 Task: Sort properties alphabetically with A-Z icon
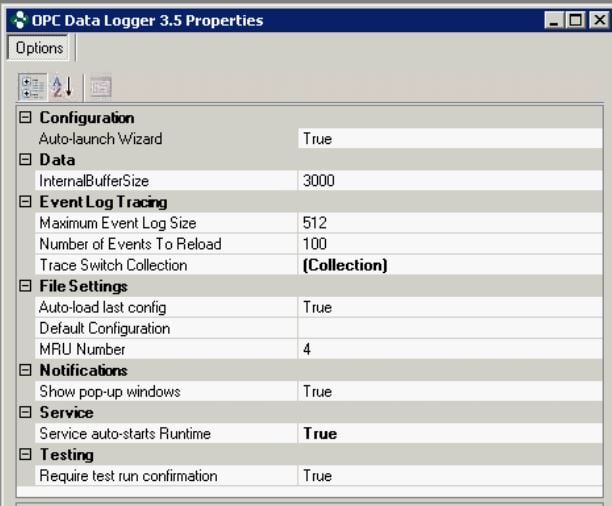[x=63, y=87]
